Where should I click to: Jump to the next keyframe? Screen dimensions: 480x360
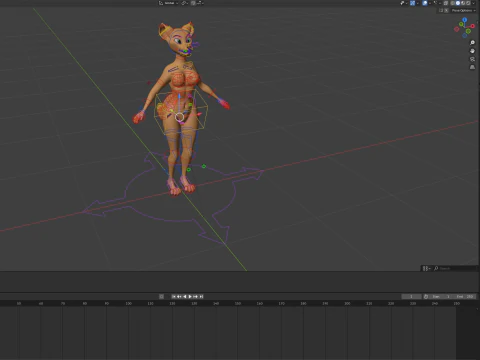[x=195, y=296]
